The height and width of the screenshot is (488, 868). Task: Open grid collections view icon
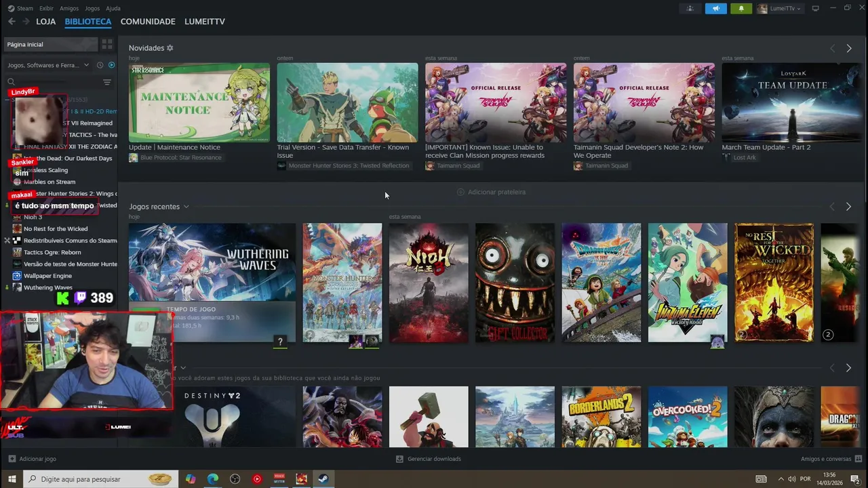coord(107,44)
